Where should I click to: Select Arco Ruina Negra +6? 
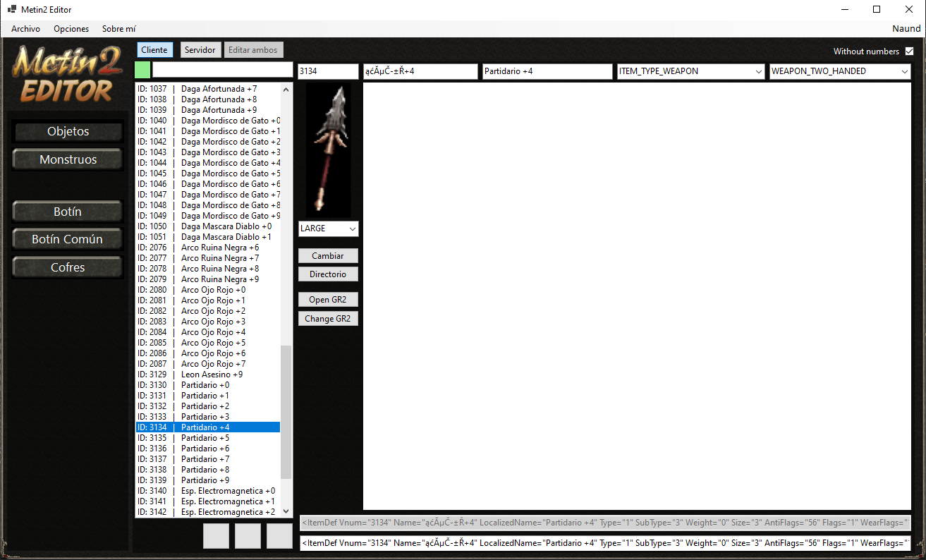tap(208, 248)
